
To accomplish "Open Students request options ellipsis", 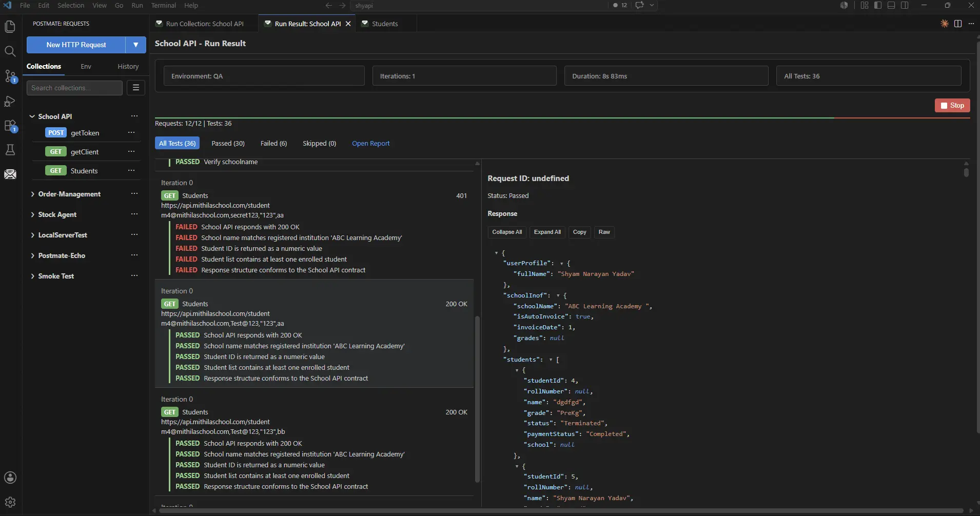I will [x=131, y=170].
